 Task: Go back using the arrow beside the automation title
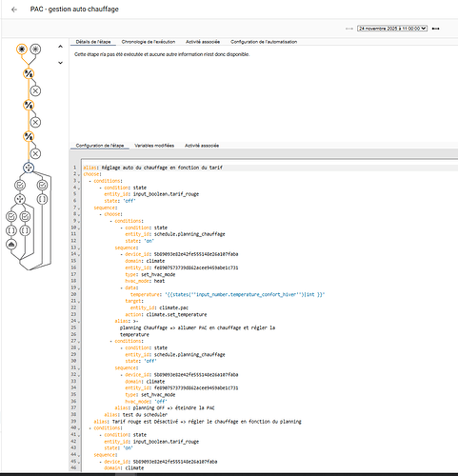tap(14, 10)
